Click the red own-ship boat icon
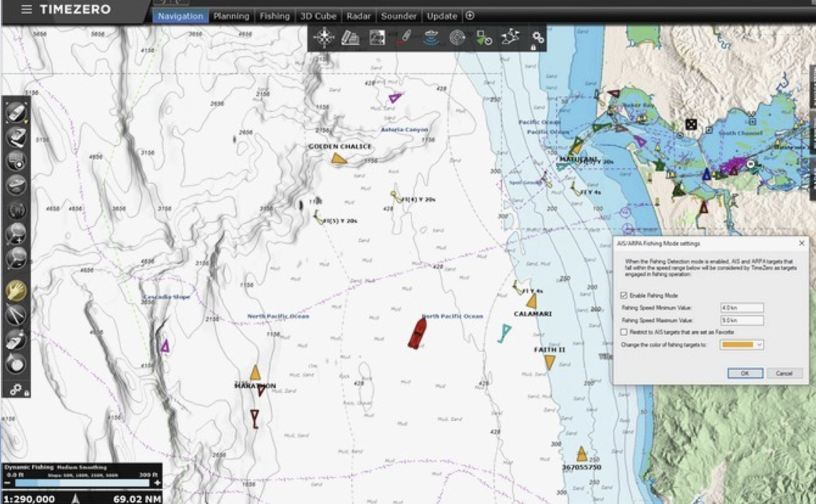 (x=417, y=334)
